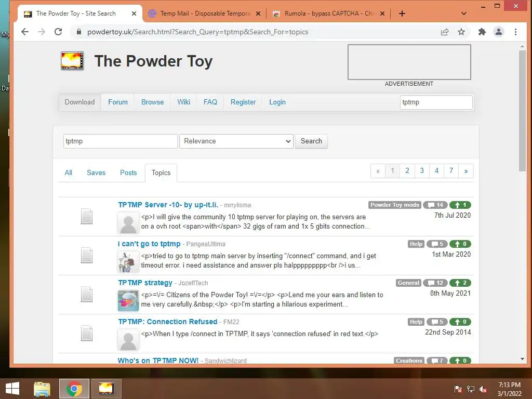Click upvote badge on TPTMP Server topic
532x399 pixels.
pyautogui.click(x=460, y=205)
